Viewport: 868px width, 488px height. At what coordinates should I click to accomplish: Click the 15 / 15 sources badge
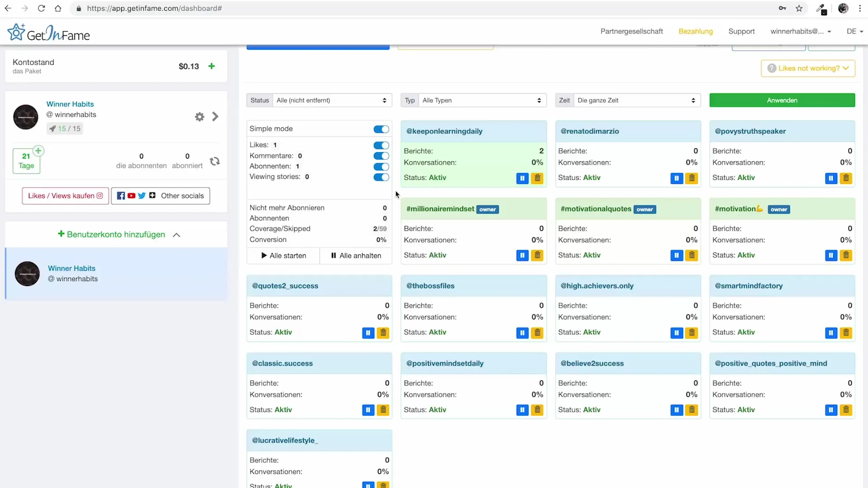65,129
